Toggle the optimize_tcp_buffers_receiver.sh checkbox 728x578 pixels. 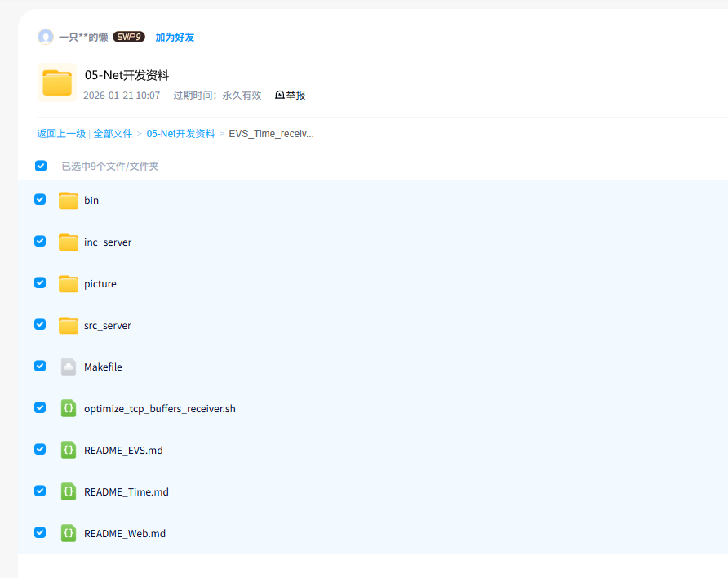(x=40, y=407)
